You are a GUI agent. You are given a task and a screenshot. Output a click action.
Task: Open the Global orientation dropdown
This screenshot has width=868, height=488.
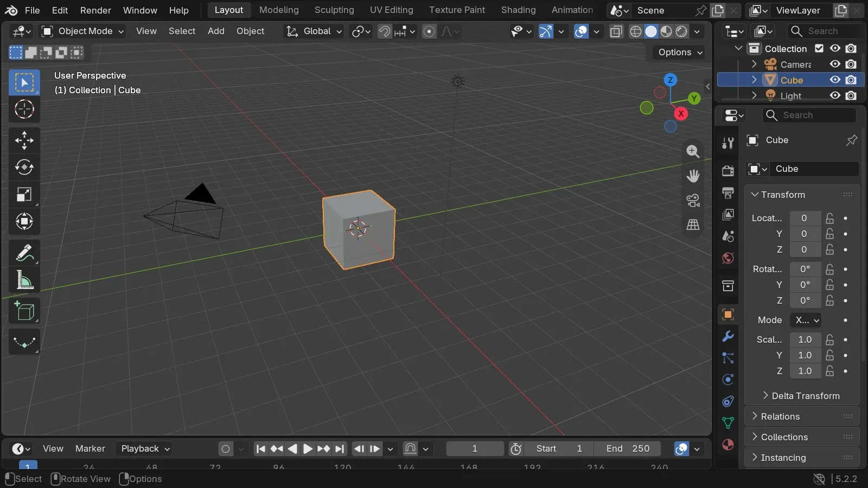[x=314, y=31]
